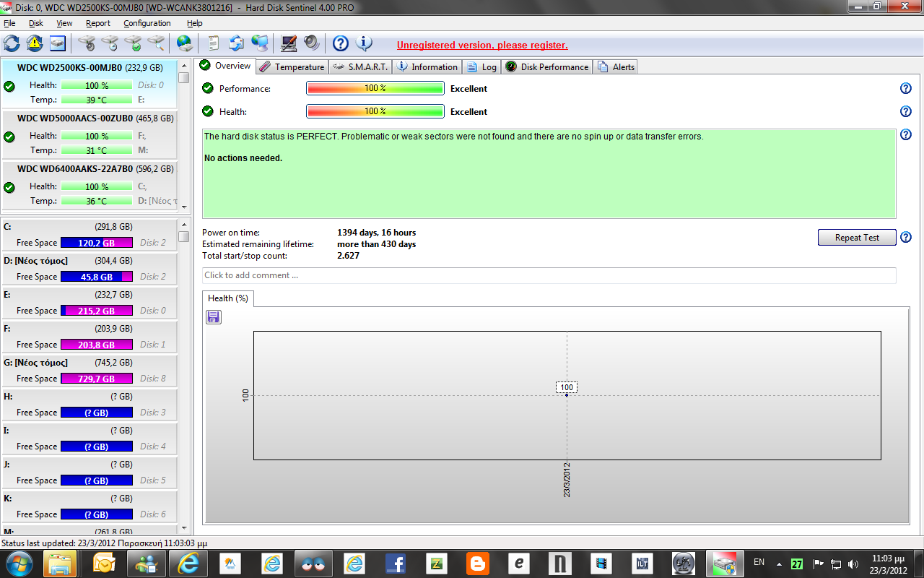Click the Hard Disk Sentinel taskbar icon
Viewport: 924px width, 578px height.
coord(724,563)
